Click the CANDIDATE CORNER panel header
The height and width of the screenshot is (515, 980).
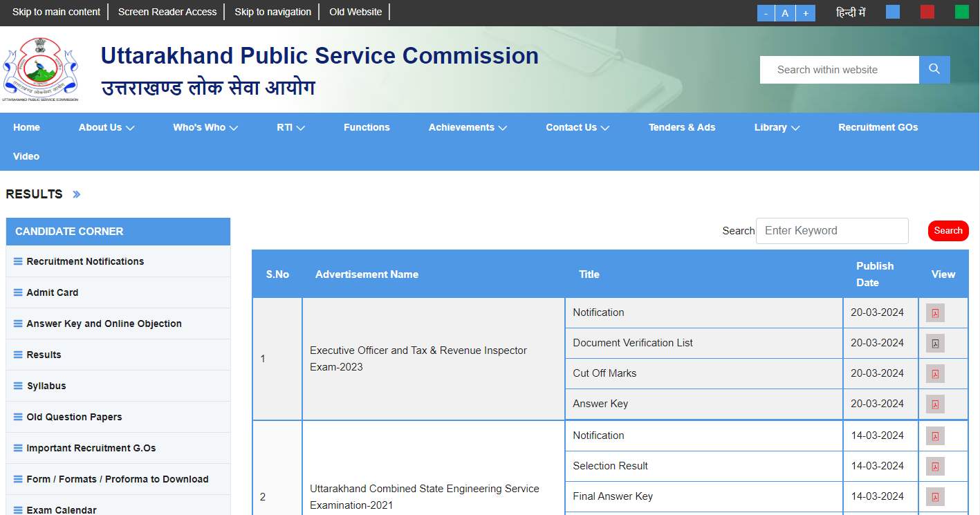coord(118,232)
